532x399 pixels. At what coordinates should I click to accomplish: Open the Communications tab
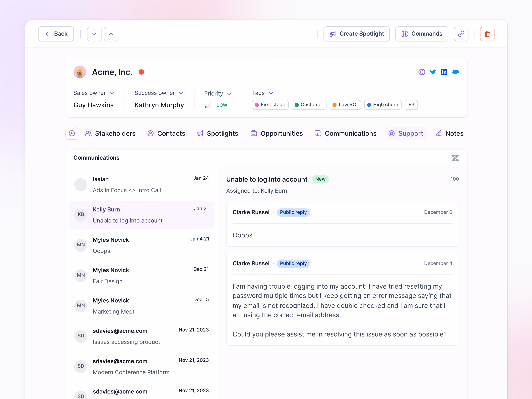coord(345,133)
